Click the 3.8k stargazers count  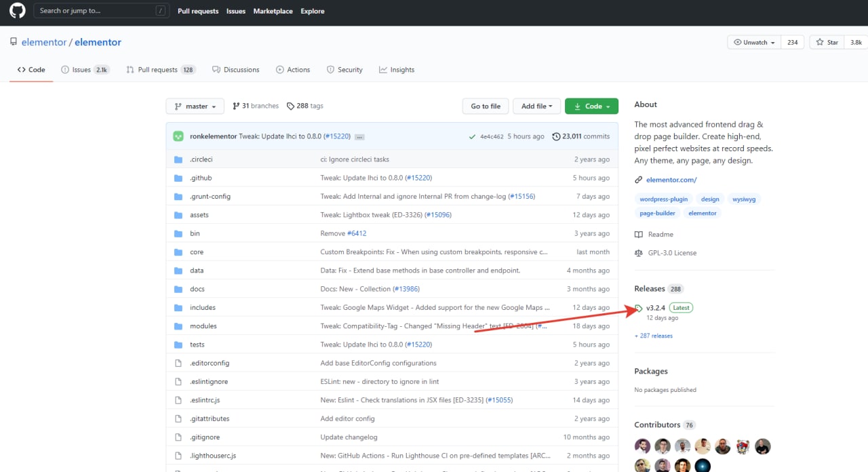click(856, 42)
